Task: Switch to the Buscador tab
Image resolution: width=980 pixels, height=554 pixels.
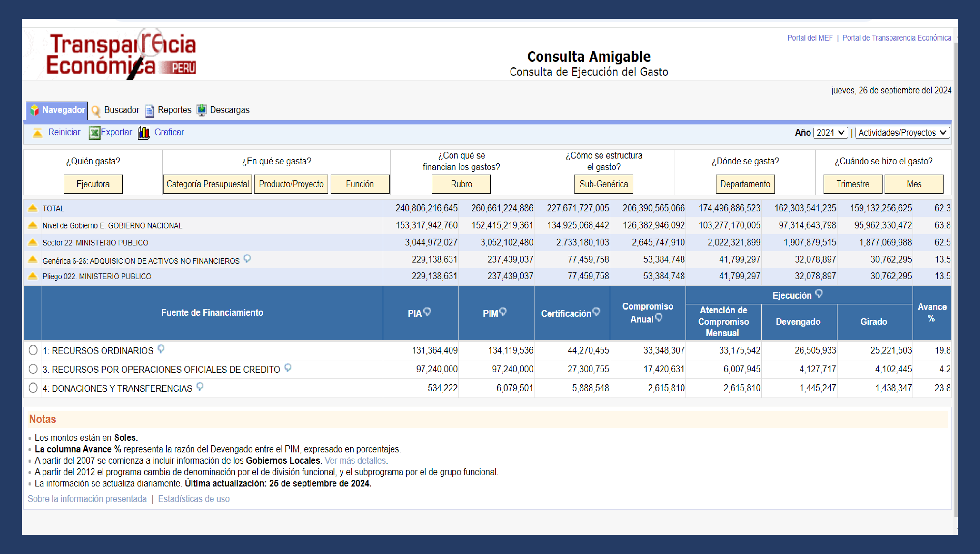Action: (x=115, y=110)
